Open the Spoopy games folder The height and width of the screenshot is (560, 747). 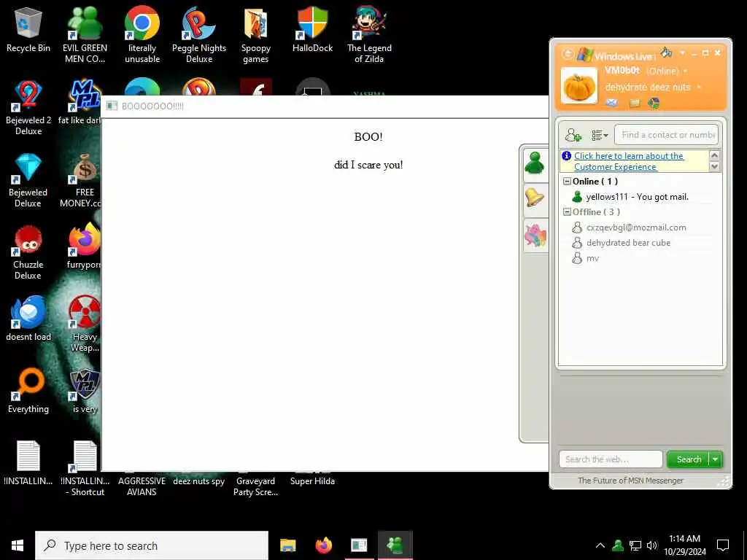(x=256, y=34)
